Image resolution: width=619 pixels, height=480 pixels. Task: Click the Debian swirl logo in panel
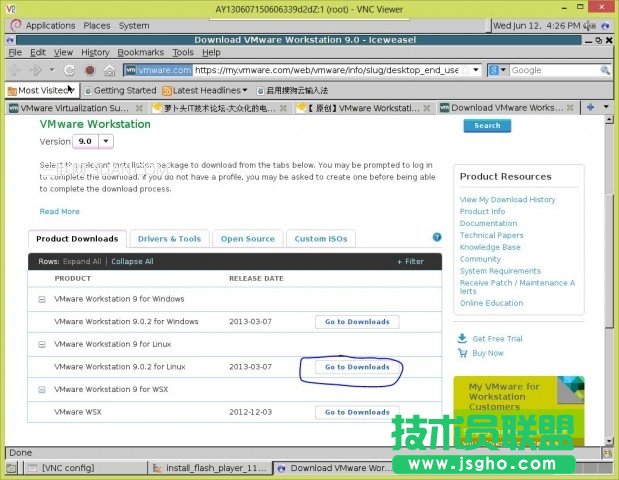[15, 25]
